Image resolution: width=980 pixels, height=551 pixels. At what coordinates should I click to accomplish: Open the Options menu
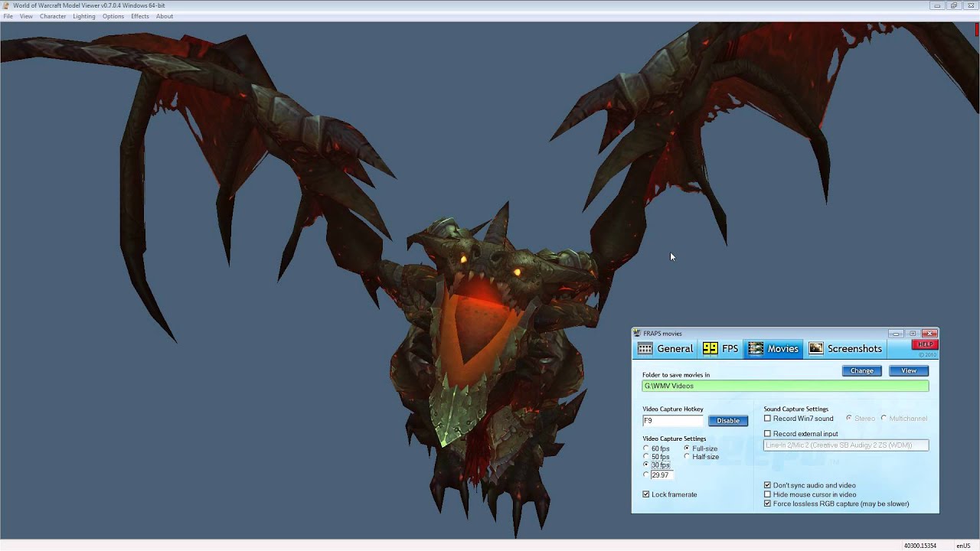click(113, 16)
